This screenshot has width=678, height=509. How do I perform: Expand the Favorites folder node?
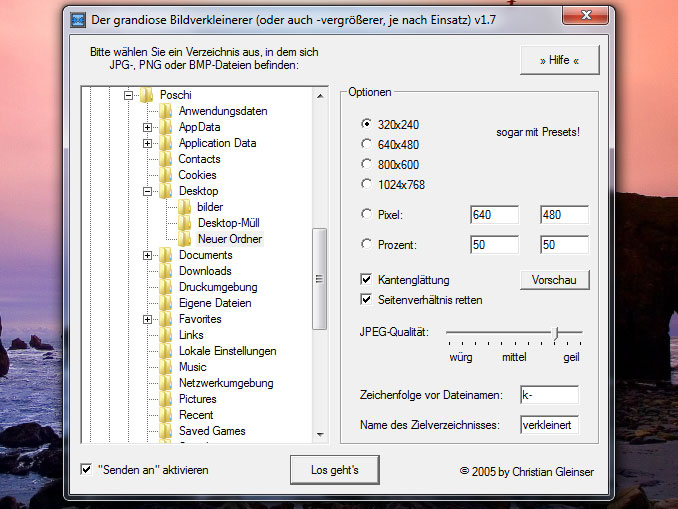coord(147,319)
